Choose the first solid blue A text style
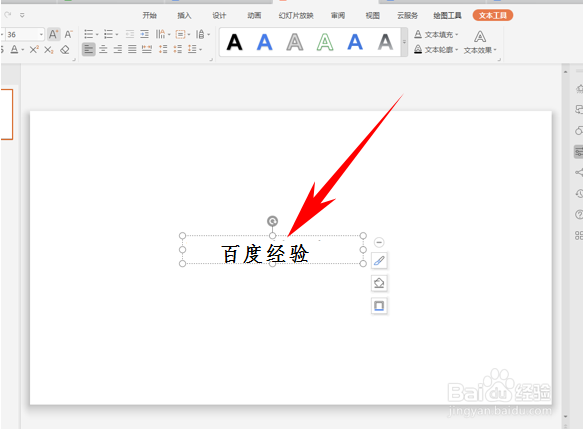The image size is (584, 431). [x=265, y=42]
